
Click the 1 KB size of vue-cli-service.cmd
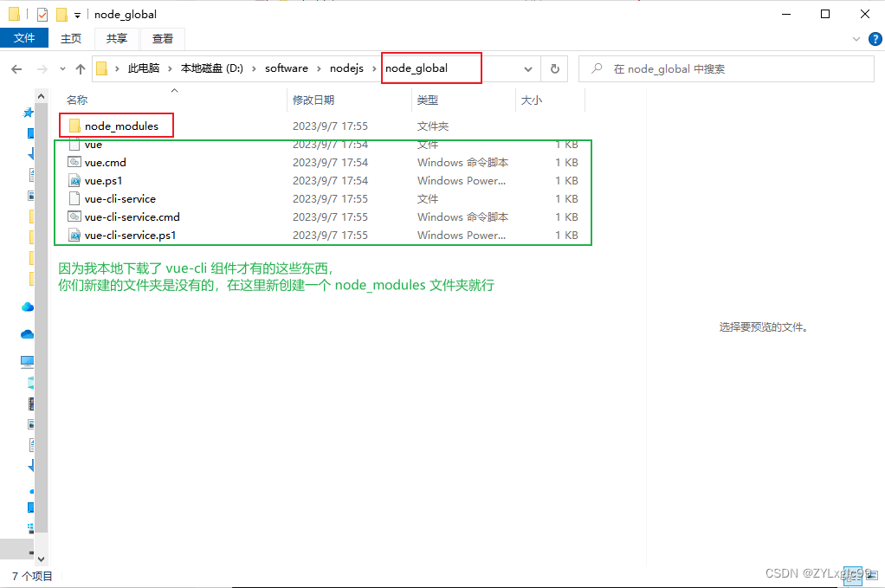tap(566, 217)
